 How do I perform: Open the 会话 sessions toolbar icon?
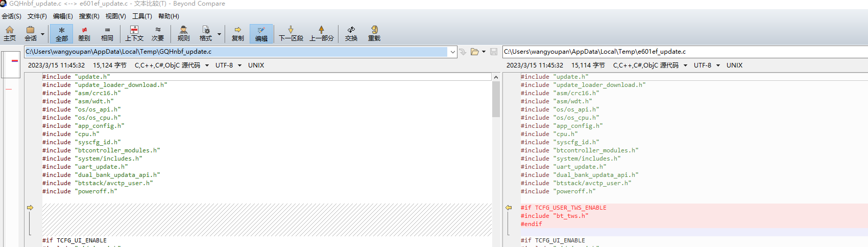(x=31, y=33)
